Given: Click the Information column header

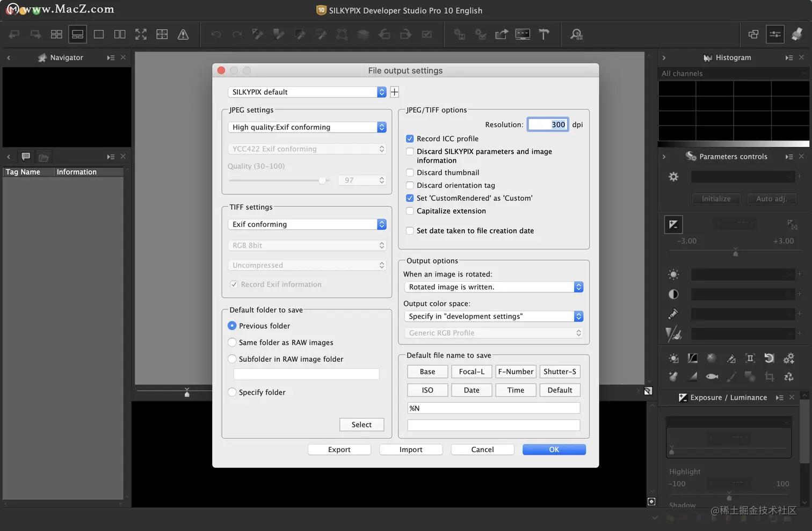Looking at the screenshot, I should tap(89, 172).
